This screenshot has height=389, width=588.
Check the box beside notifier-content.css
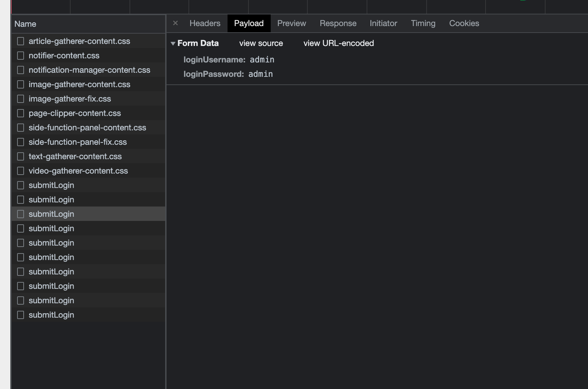[20, 55]
